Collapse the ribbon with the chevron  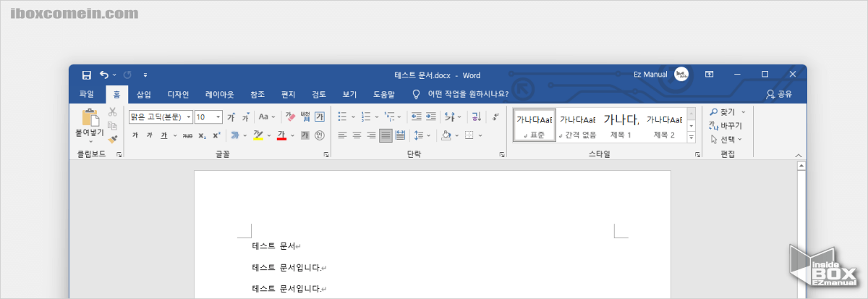tap(799, 155)
